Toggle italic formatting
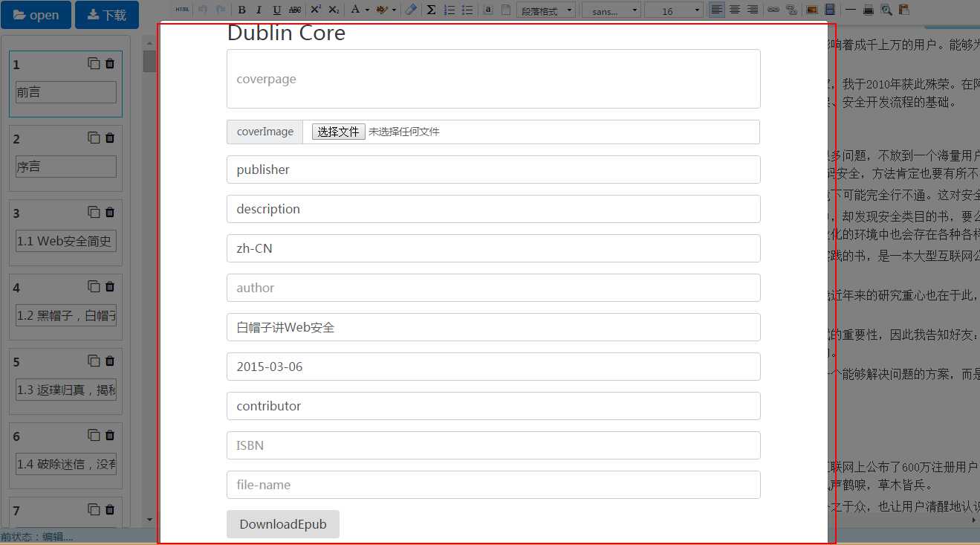This screenshot has height=545, width=980. pos(259,10)
